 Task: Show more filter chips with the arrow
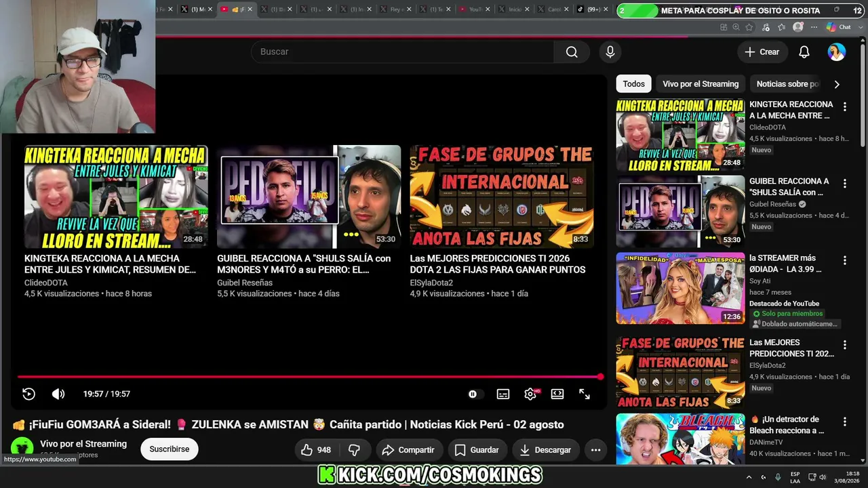coord(837,84)
